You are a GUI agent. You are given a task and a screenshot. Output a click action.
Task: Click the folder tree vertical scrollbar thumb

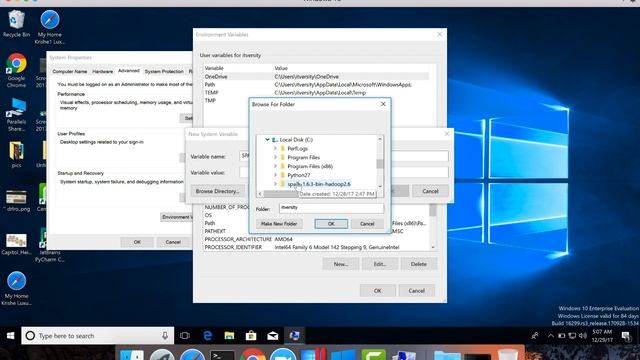click(380, 164)
